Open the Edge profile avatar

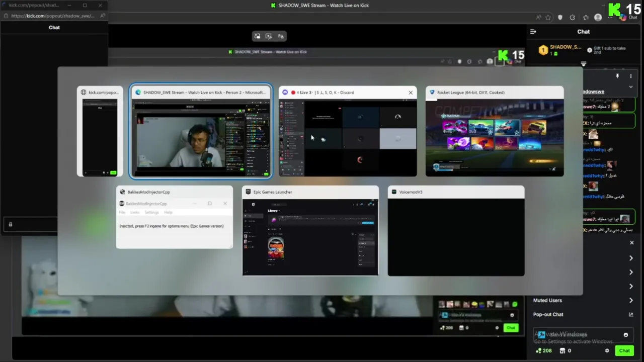click(x=598, y=18)
